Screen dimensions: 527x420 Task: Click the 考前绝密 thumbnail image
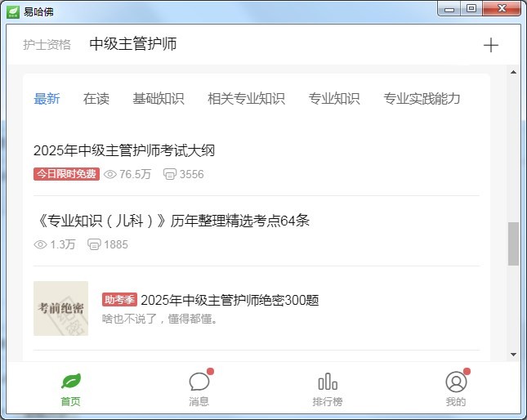(x=60, y=308)
